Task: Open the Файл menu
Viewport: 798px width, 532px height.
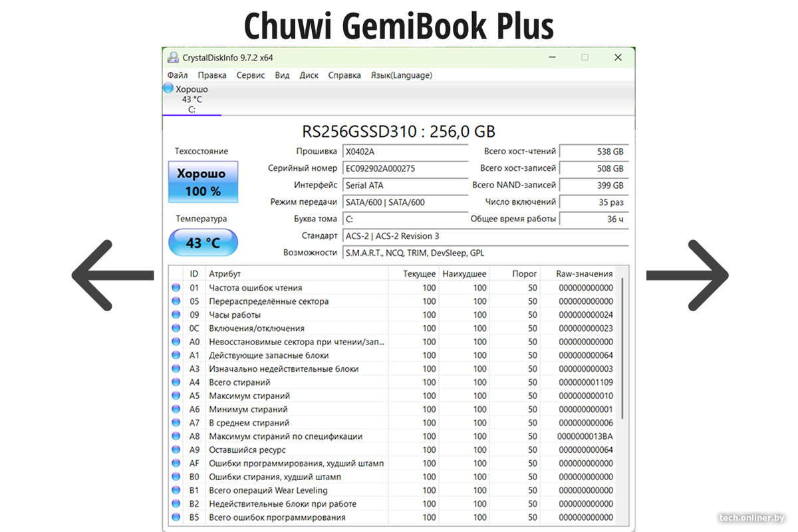Action: (178, 75)
